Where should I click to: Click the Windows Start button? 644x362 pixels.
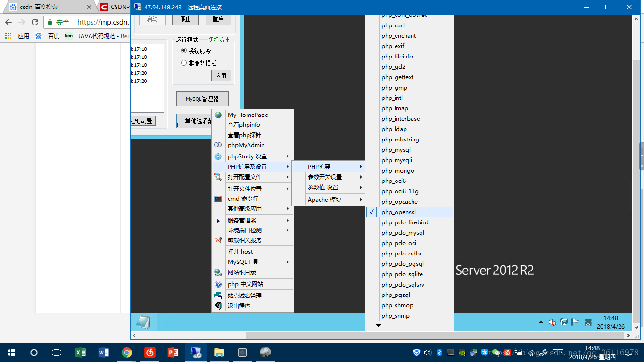click(11, 353)
